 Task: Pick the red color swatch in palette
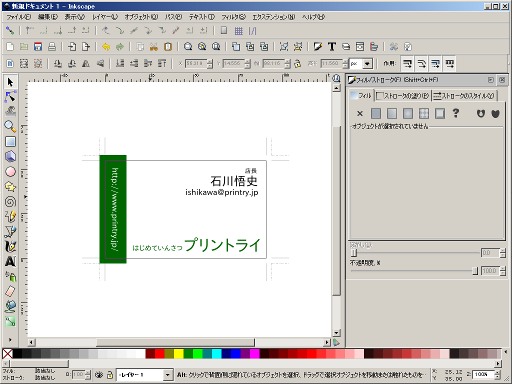click(x=160, y=353)
